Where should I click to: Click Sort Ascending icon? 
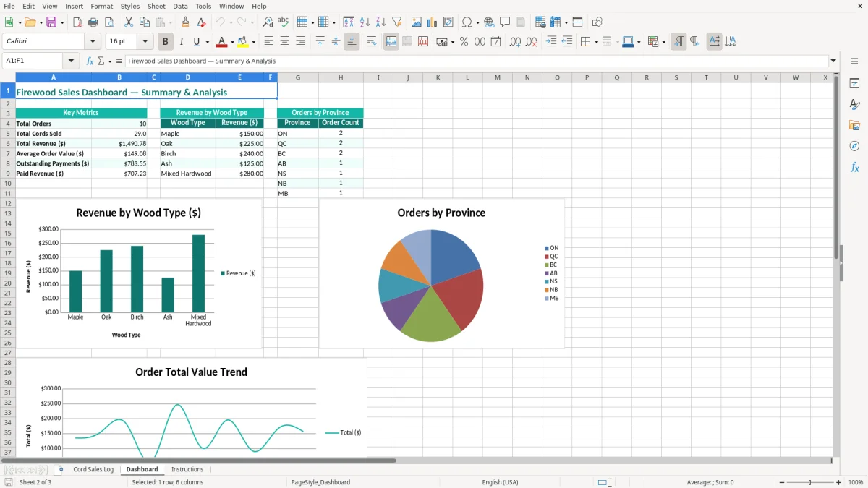pos(365,22)
